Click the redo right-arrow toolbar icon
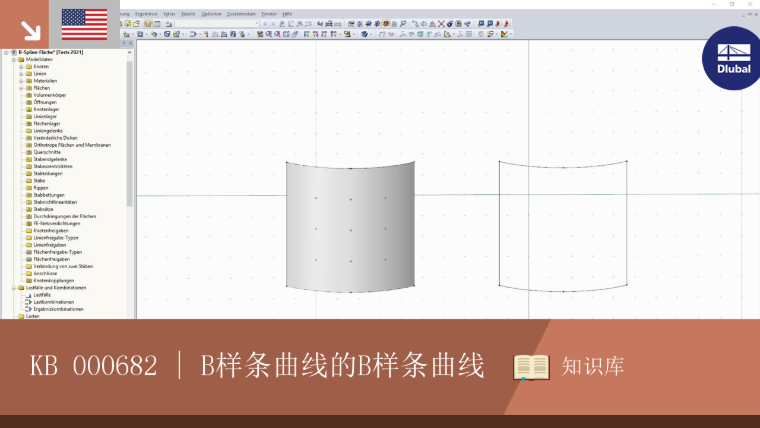 (273, 23)
